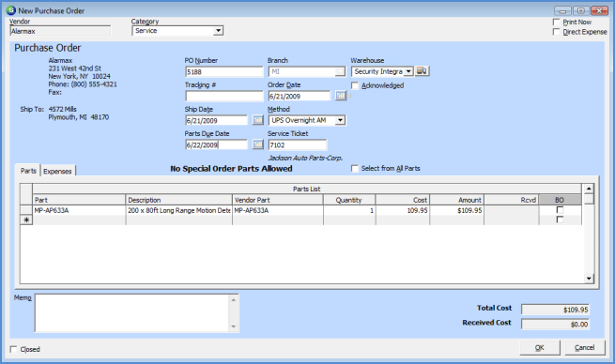Click the Received Cost $0.00 field
This screenshot has width=615, height=364.
pyautogui.click(x=555, y=324)
